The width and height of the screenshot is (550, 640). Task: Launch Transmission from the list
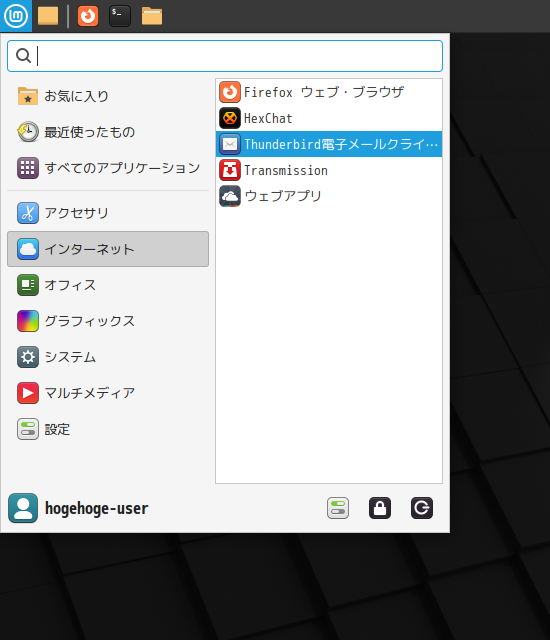[x=329, y=170]
